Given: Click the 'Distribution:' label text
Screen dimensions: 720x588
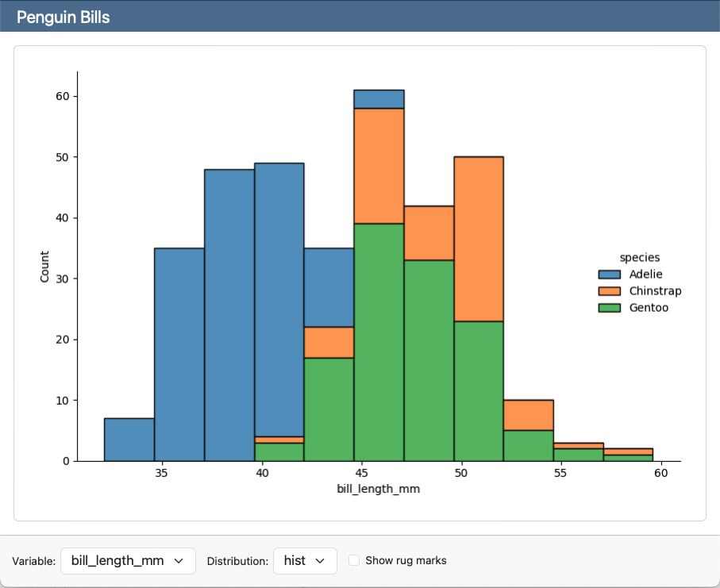Looking at the screenshot, I should [x=237, y=561].
